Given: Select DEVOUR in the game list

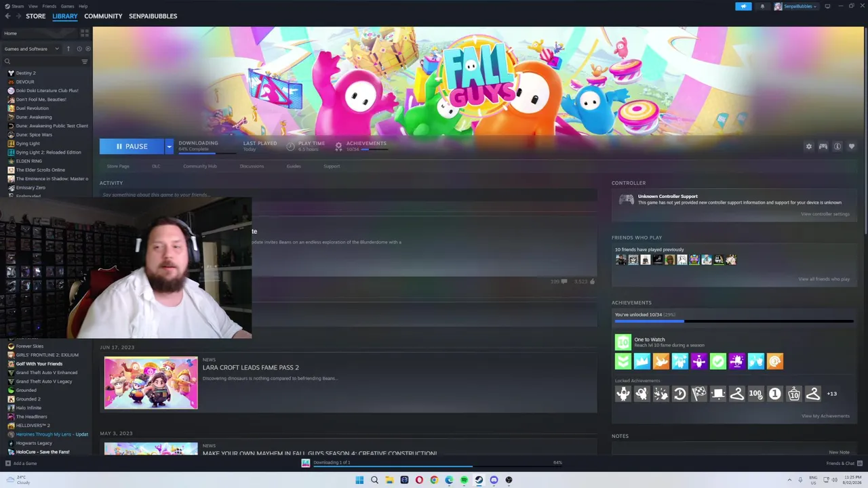Looking at the screenshot, I should point(25,82).
